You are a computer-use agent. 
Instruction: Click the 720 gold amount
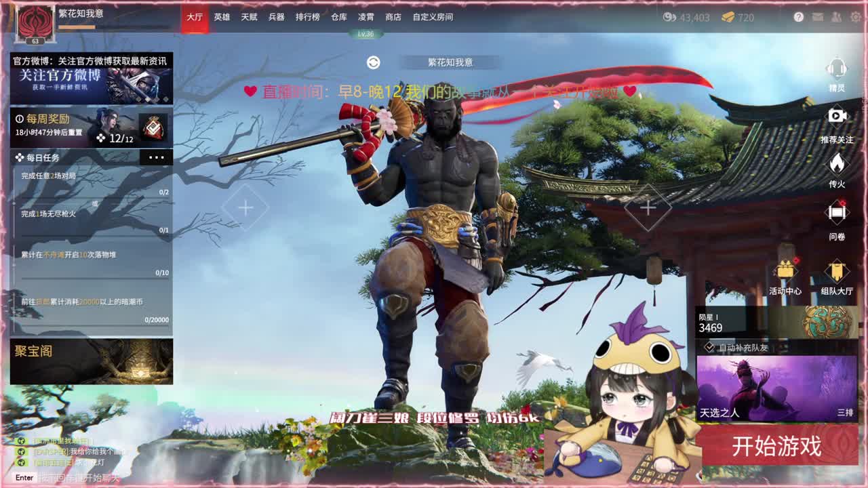coord(746,18)
